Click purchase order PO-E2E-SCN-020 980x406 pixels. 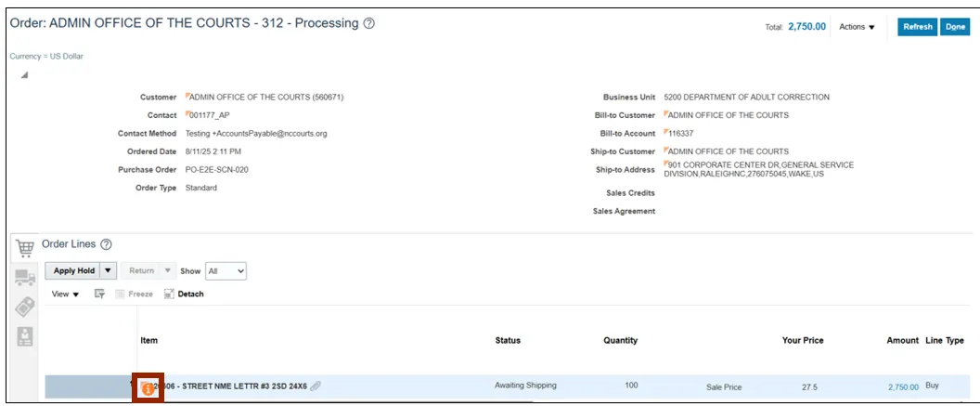(x=217, y=169)
